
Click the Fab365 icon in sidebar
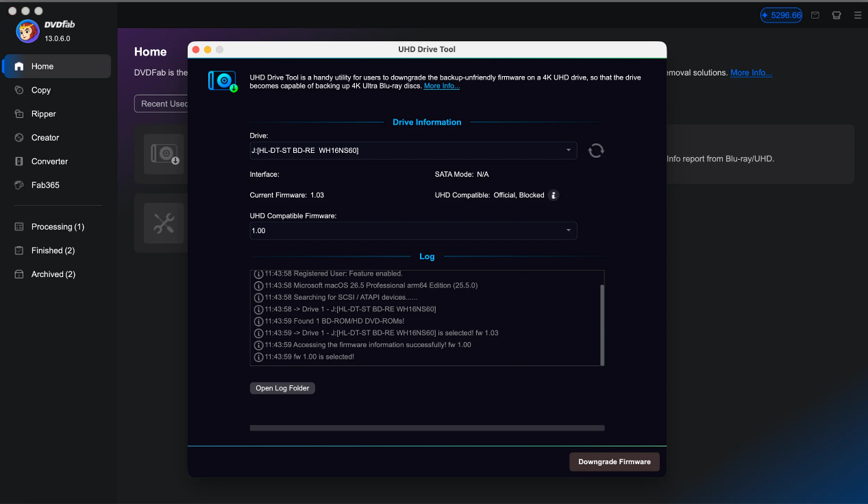19,185
